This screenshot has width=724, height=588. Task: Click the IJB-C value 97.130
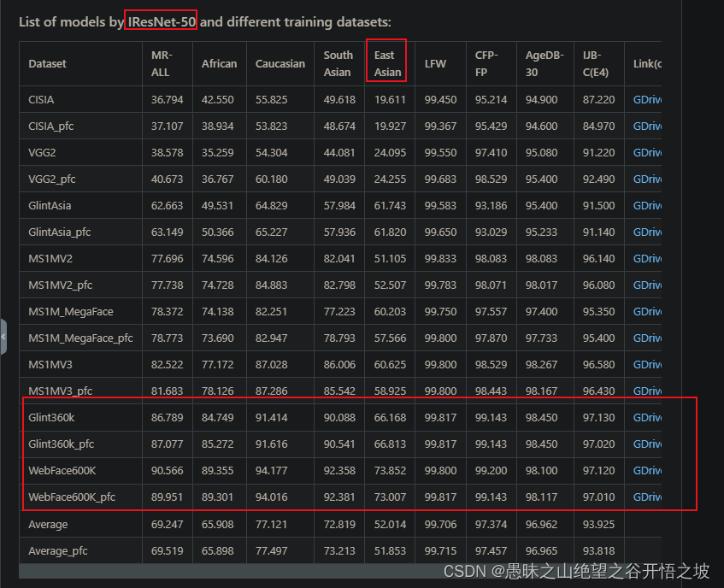pyautogui.click(x=598, y=418)
